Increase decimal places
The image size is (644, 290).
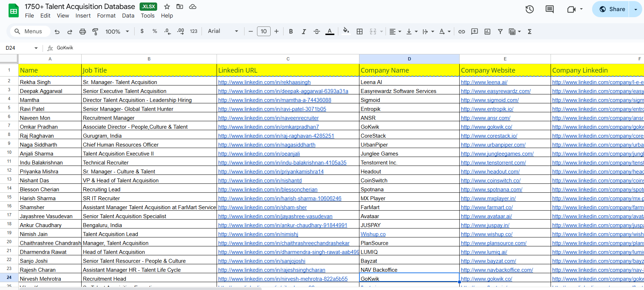coord(180,31)
